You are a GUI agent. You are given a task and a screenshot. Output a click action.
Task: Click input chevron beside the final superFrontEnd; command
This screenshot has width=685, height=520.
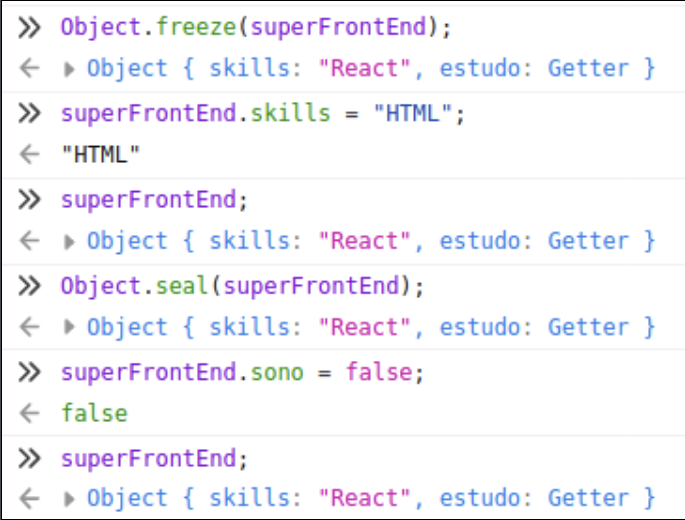point(30,457)
